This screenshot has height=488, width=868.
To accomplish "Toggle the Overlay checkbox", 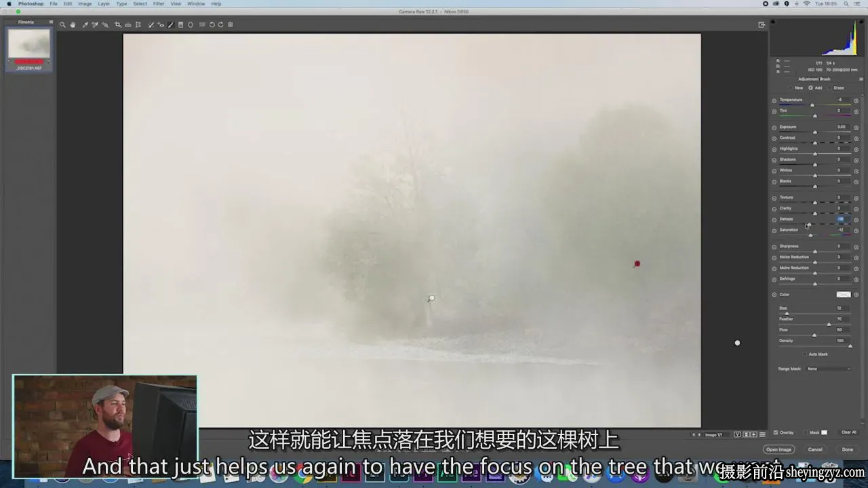I will [x=776, y=432].
